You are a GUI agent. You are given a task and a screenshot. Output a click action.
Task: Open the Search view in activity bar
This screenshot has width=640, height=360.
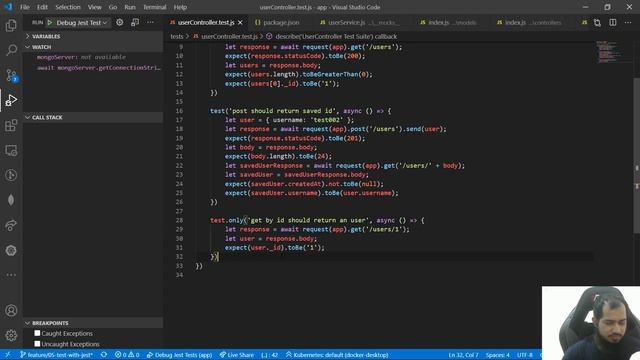tap(11, 50)
